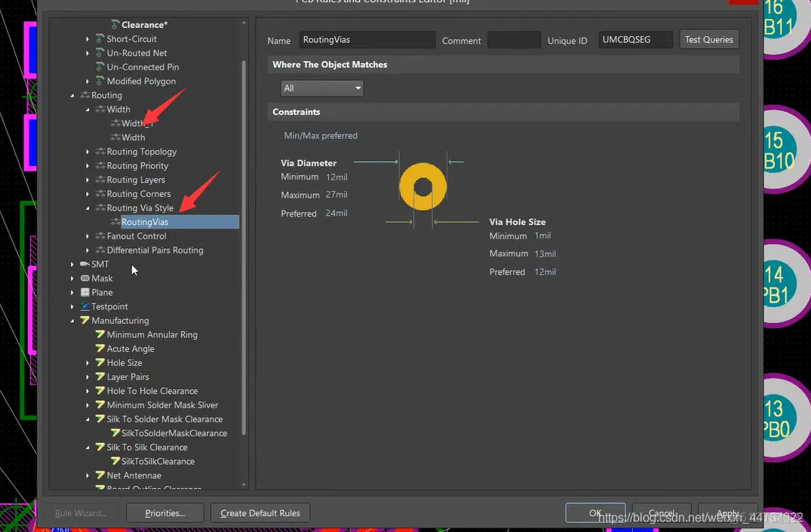Viewport: 811px width, 532px height.
Task: Click the Fanout Control icon
Action: 100,236
